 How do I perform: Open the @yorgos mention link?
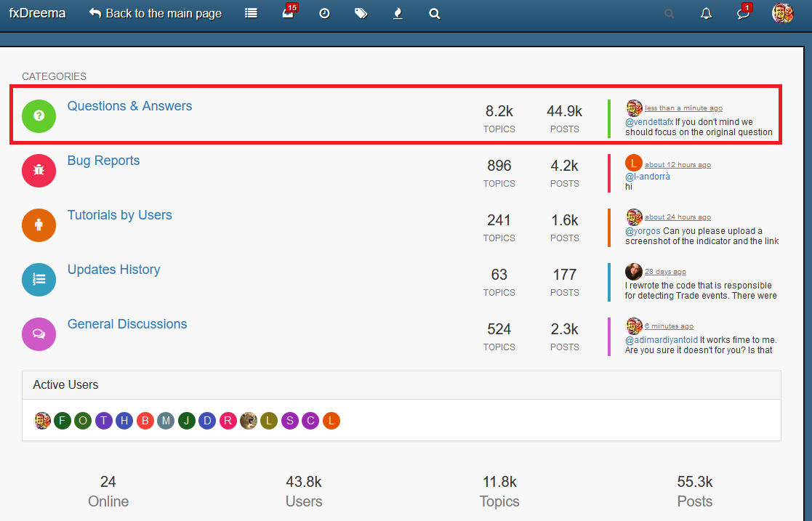pos(643,231)
